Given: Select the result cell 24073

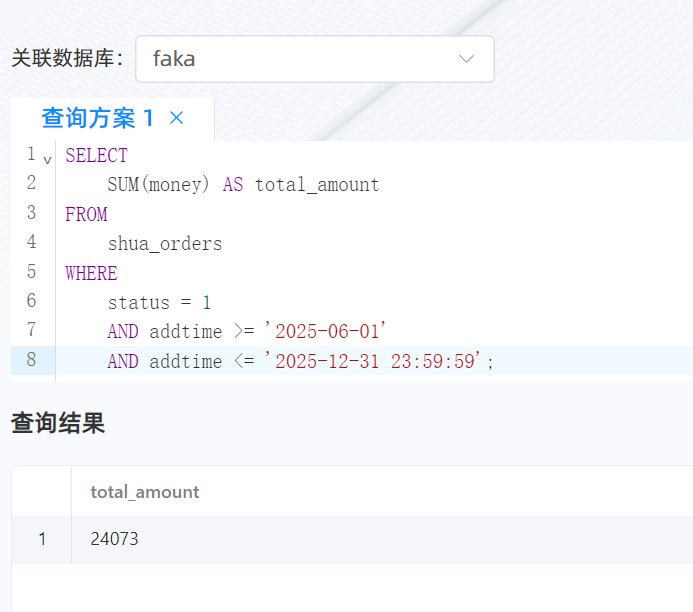Looking at the screenshot, I should [x=114, y=539].
